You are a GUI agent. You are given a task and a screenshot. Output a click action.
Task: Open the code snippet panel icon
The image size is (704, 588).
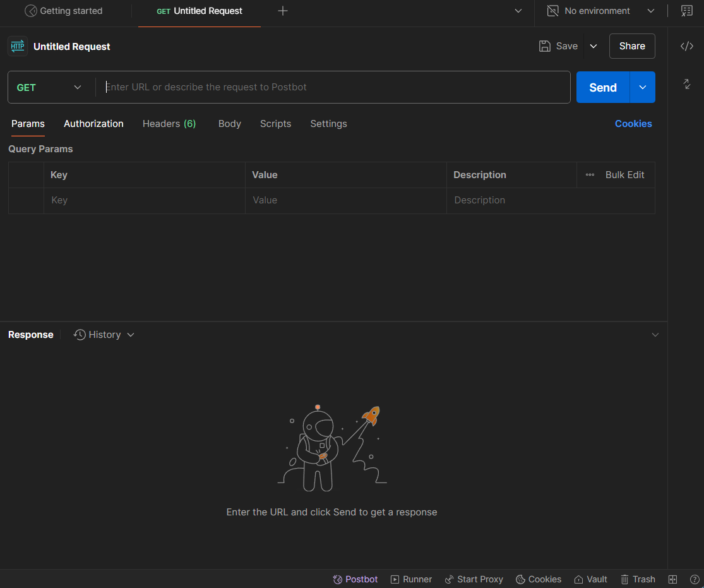(686, 46)
